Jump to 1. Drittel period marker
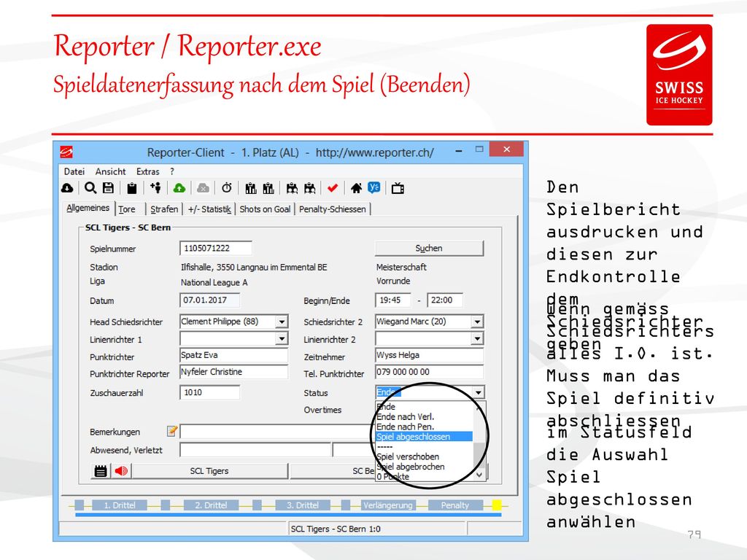Image resolution: width=747 pixels, height=560 pixels. pyautogui.click(x=120, y=505)
